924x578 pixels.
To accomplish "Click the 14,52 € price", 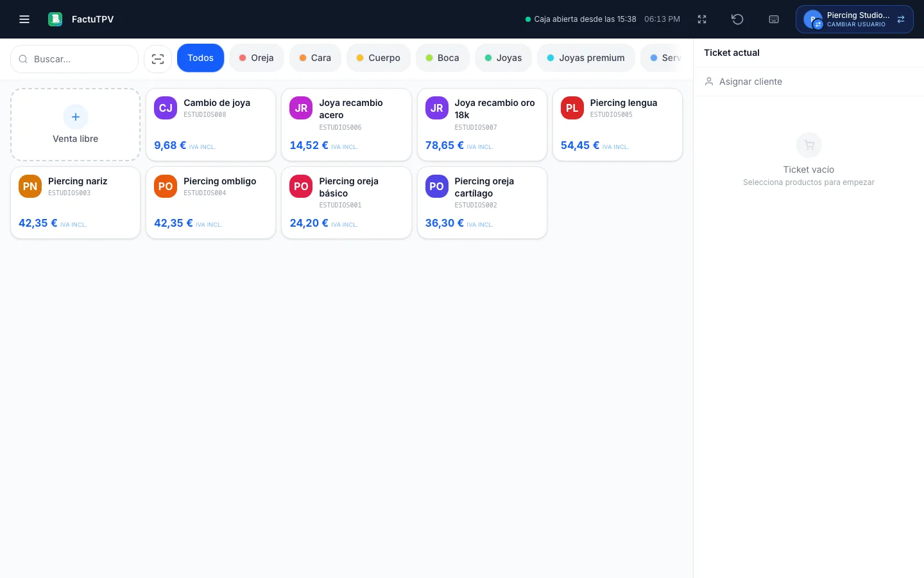I will point(309,145).
